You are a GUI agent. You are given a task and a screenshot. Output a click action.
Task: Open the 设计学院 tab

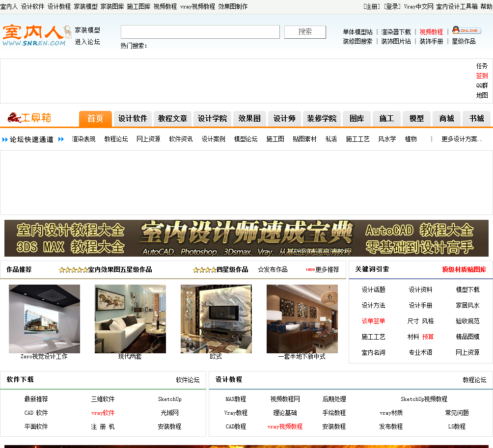click(x=212, y=118)
